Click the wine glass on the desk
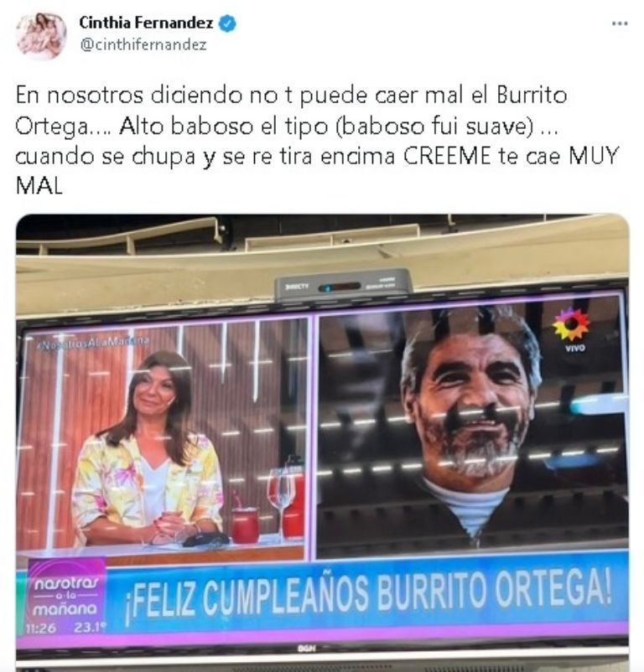 (x=281, y=499)
